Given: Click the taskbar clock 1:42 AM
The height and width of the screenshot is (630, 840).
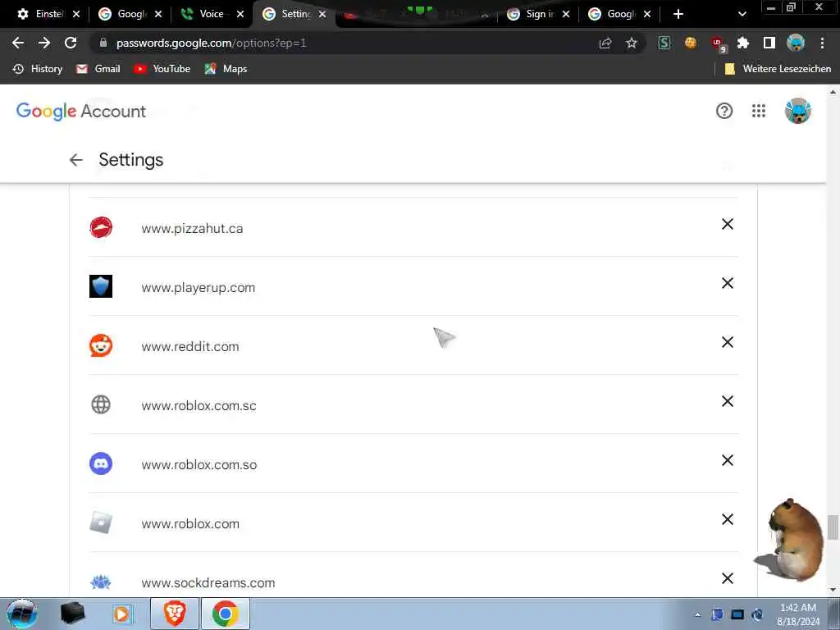Looking at the screenshot, I should pyautogui.click(x=798, y=614).
